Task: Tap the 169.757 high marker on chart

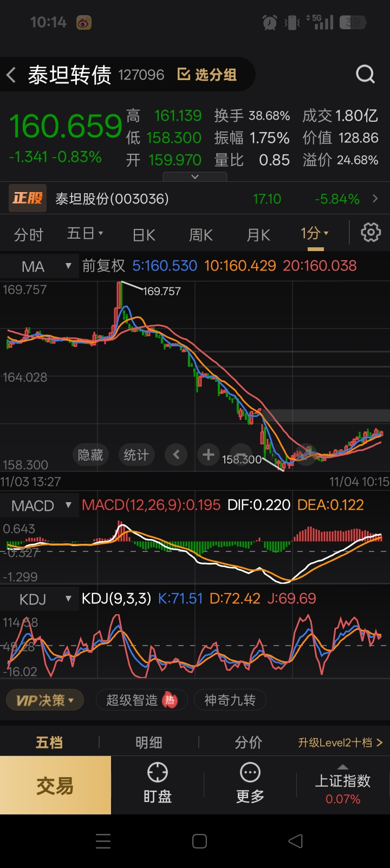Action: tap(161, 291)
